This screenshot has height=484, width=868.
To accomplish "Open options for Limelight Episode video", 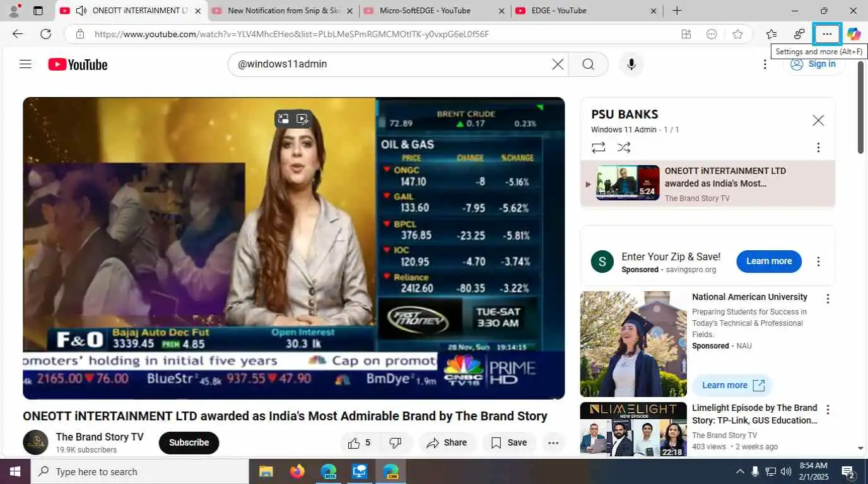I will pyautogui.click(x=828, y=410).
